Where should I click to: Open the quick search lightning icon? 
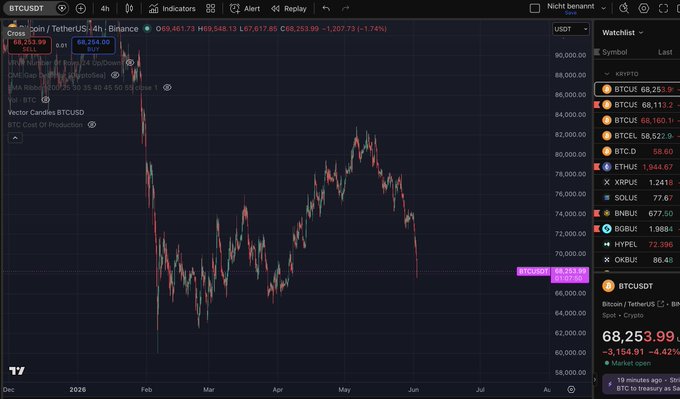coord(624,8)
